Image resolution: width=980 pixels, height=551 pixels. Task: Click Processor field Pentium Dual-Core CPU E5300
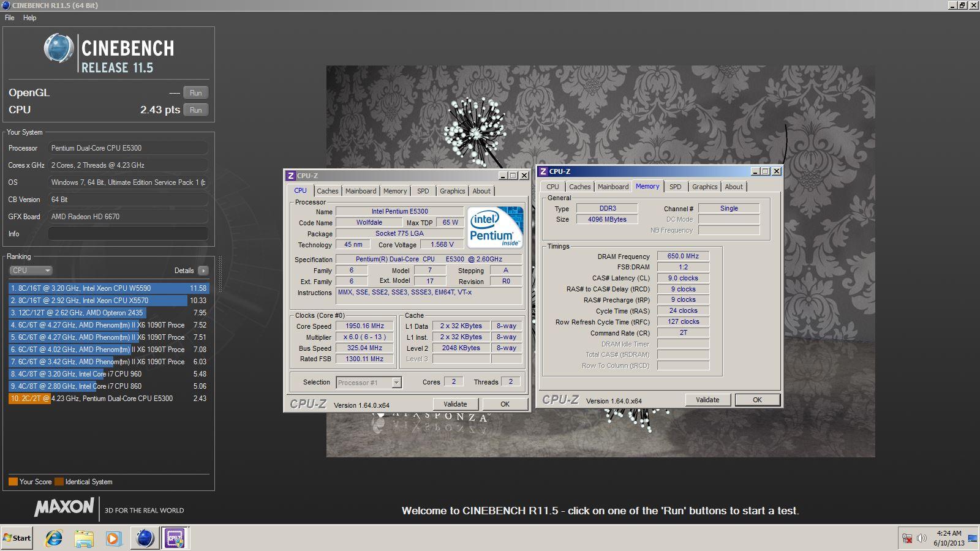128,148
